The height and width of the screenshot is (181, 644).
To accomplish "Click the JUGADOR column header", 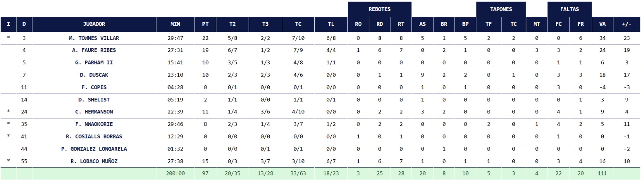I will 94,24.
